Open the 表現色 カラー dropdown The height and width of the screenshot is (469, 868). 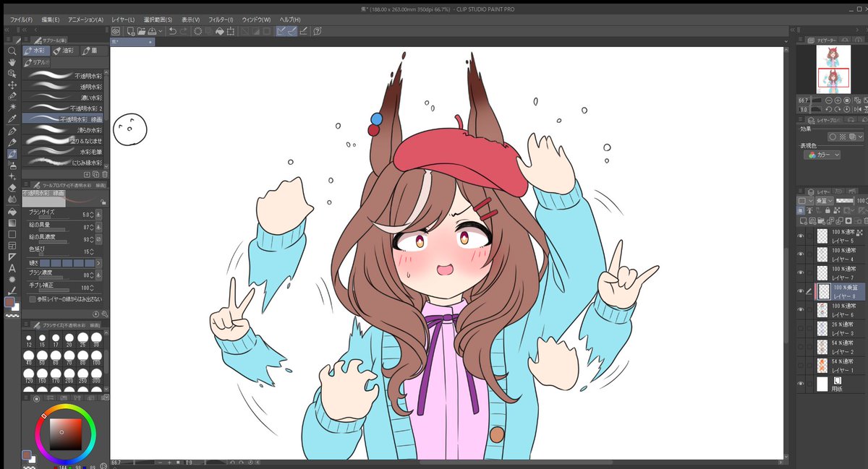point(824,155)
